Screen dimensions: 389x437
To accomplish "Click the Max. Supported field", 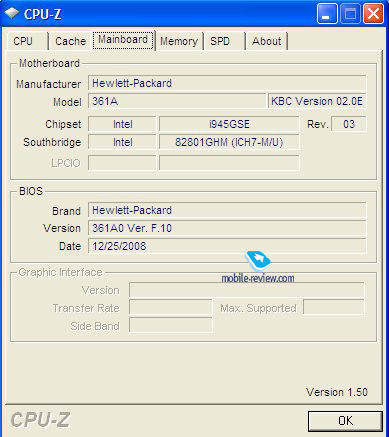I will click(x=334, y=307).
